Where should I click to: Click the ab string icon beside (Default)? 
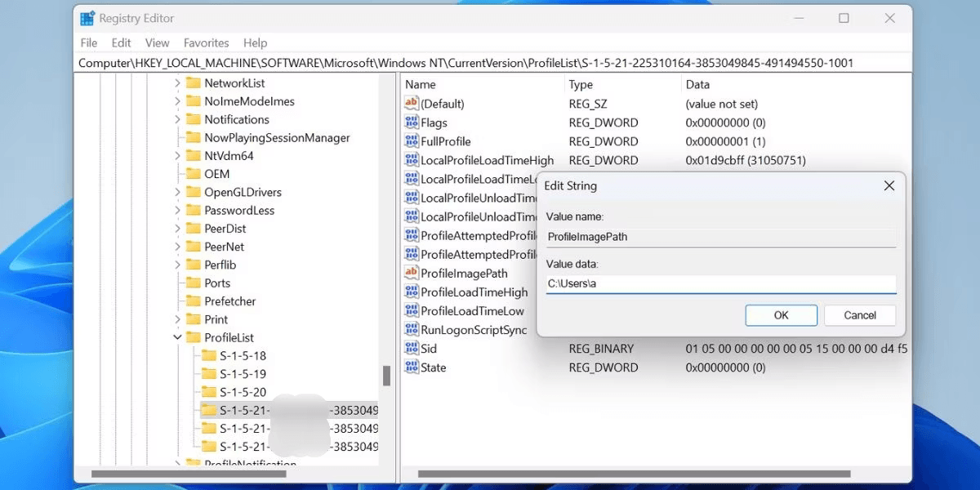pyautogui.click(x=412, y=103)
